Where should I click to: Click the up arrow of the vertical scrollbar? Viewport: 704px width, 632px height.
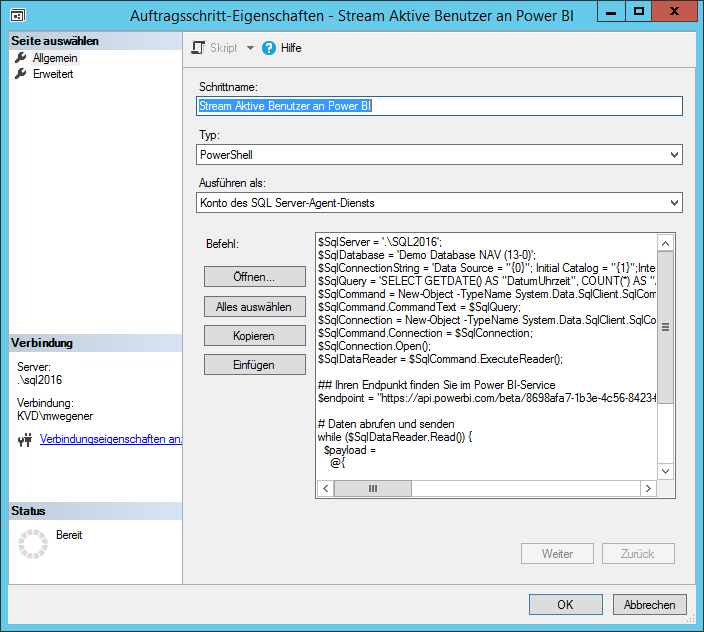665,243
